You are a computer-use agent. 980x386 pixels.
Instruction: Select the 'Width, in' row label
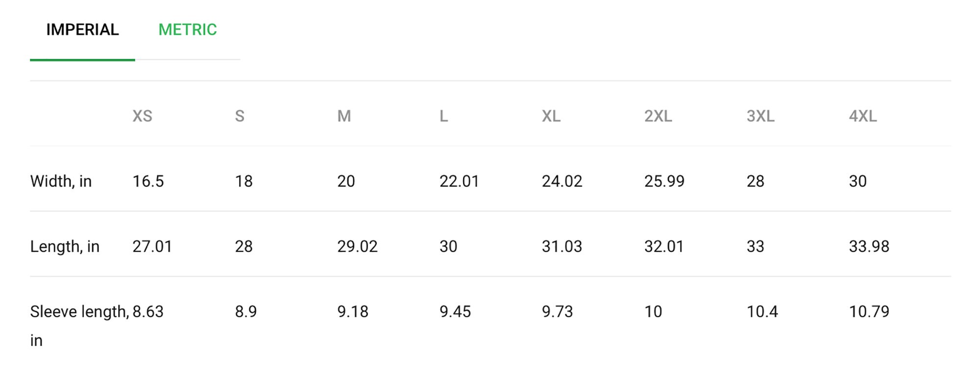[61, 181]
